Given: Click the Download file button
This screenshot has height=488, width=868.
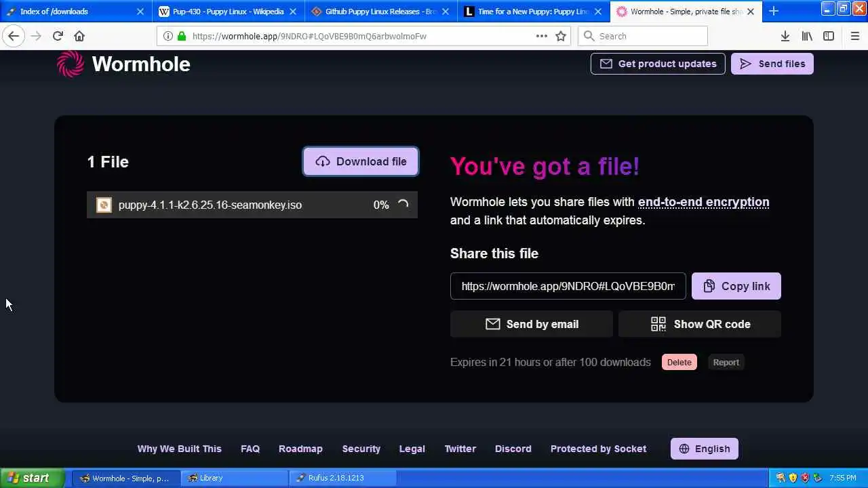Looking at the screenshot, I should click(361, 161).
